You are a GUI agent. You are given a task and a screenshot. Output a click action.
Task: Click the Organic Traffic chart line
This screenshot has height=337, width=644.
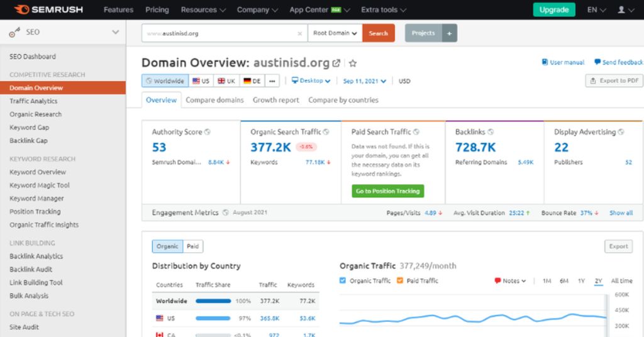[472, 319]
